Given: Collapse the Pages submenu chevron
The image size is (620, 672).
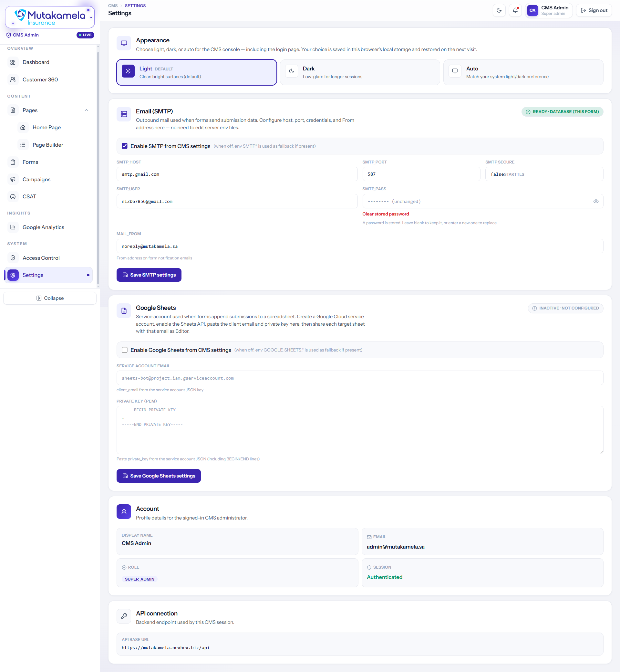Looking at the screenshot, I should pos(86,110).
